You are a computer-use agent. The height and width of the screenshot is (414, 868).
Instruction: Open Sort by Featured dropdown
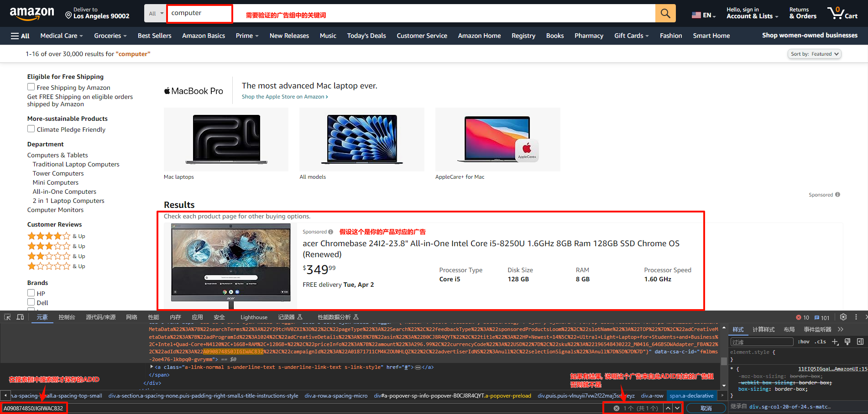point(815,54)
